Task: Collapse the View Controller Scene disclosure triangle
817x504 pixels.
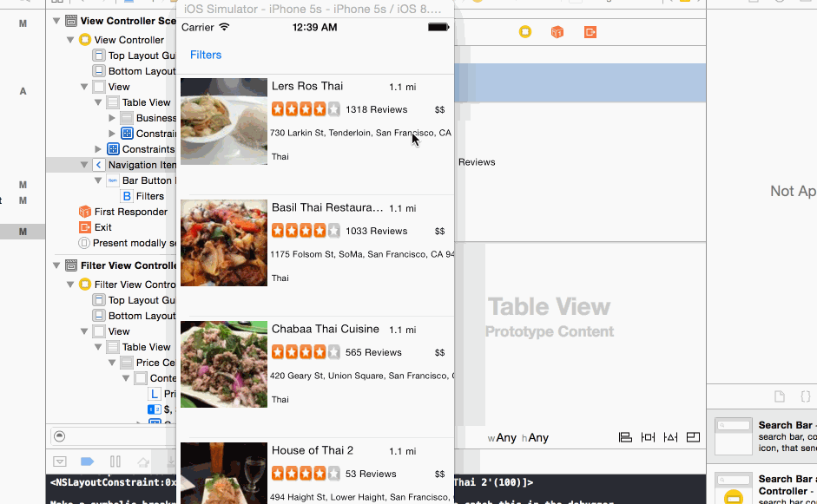Action: [x=56, y=21]
